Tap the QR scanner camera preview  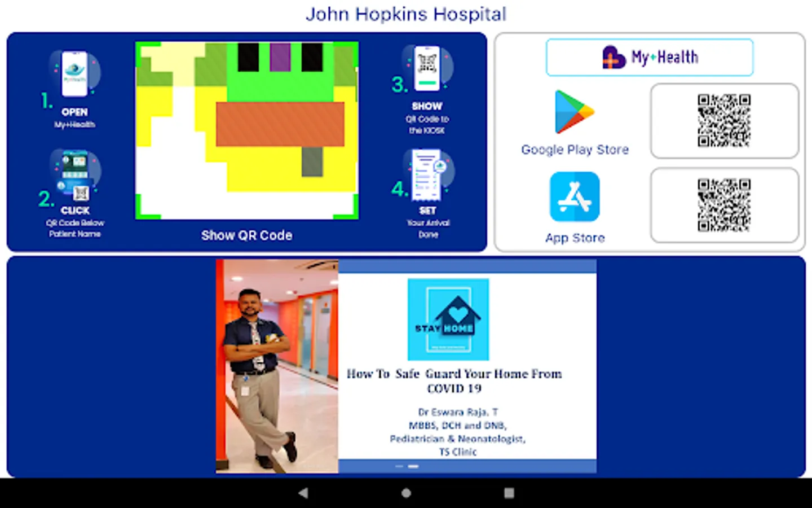coord(247,130)
